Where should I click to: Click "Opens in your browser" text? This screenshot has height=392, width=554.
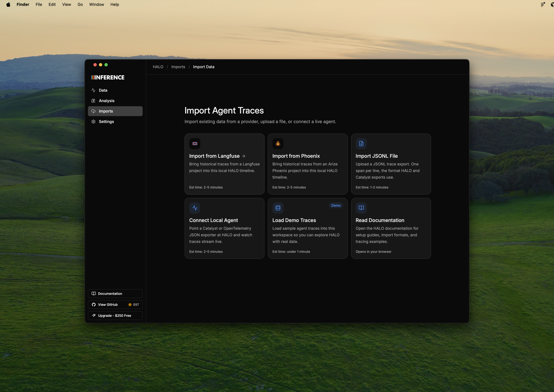click(374, 252)
